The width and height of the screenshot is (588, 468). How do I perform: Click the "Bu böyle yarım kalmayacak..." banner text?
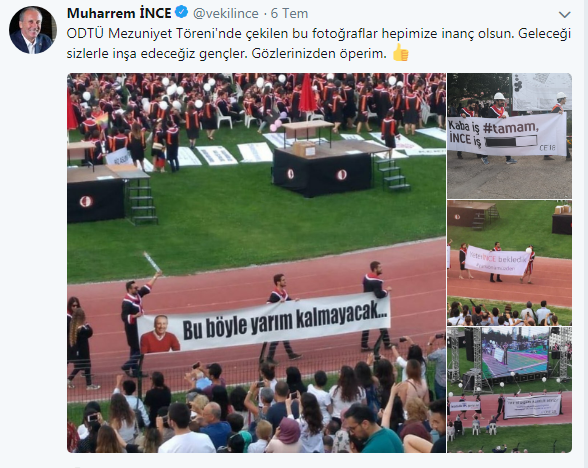click(x=285, y=321)
